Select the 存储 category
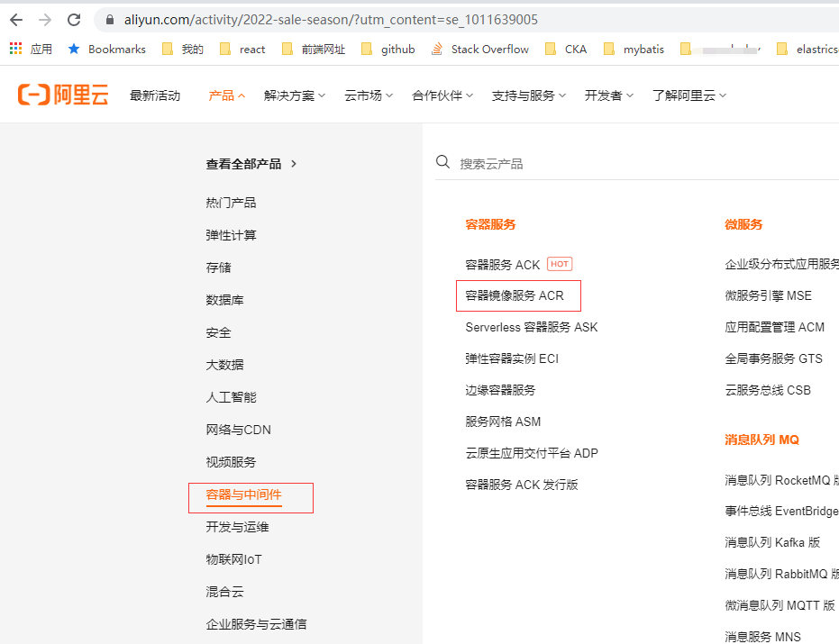Image resolution: width=839 pixels, height=644 pixels. [218, 268]
